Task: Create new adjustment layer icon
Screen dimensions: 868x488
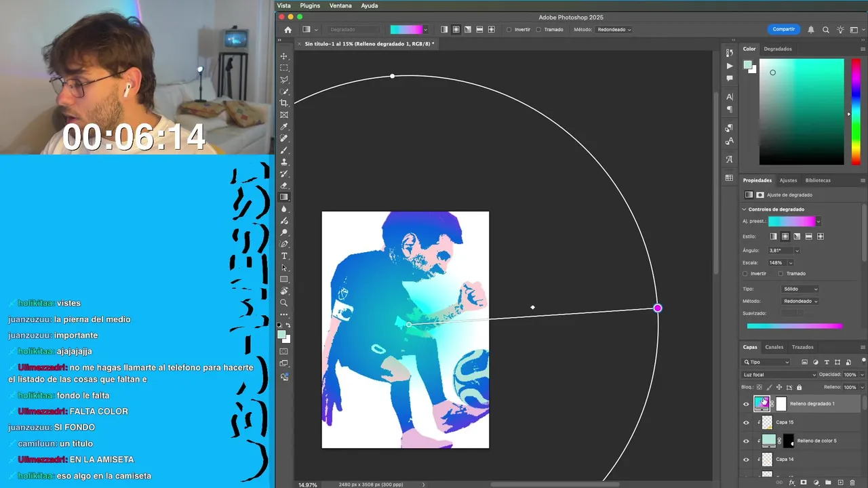Action: (x=816, y=483)
